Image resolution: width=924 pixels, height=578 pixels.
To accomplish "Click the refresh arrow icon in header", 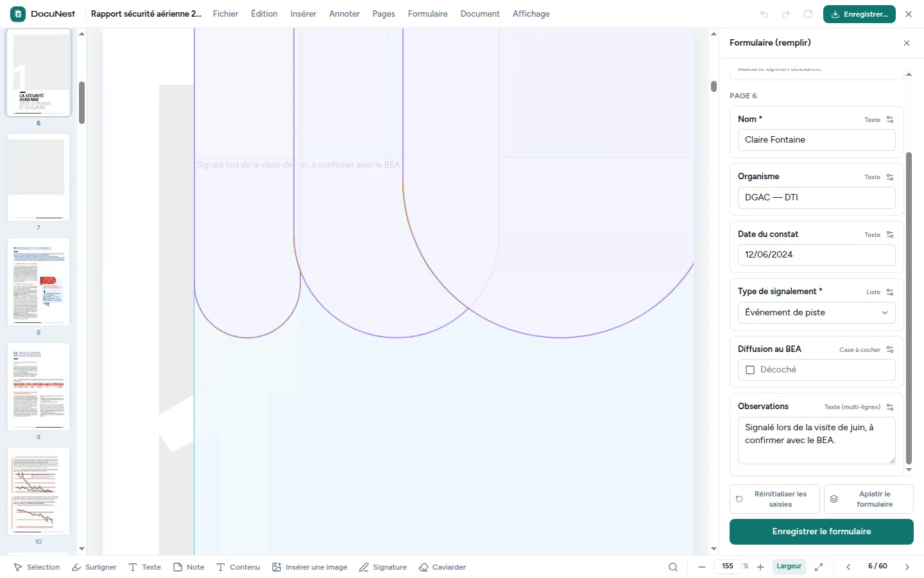I will coord(808,14).
